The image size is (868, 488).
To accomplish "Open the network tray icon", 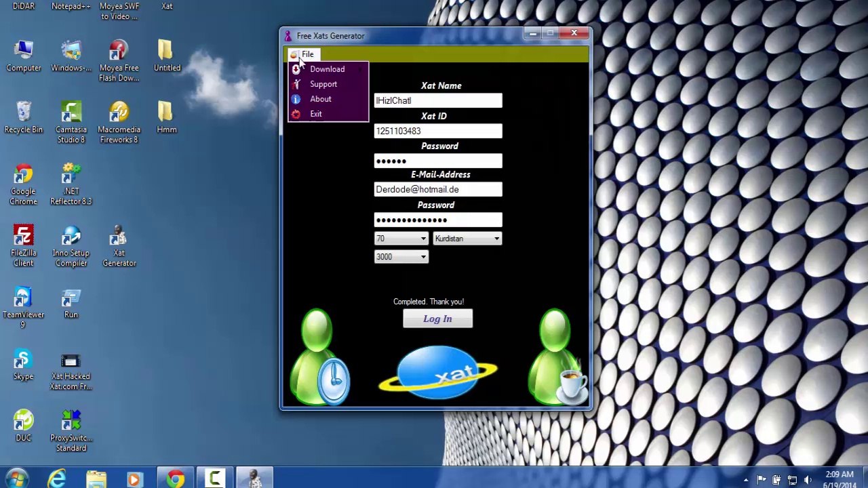I will (791, 481).
